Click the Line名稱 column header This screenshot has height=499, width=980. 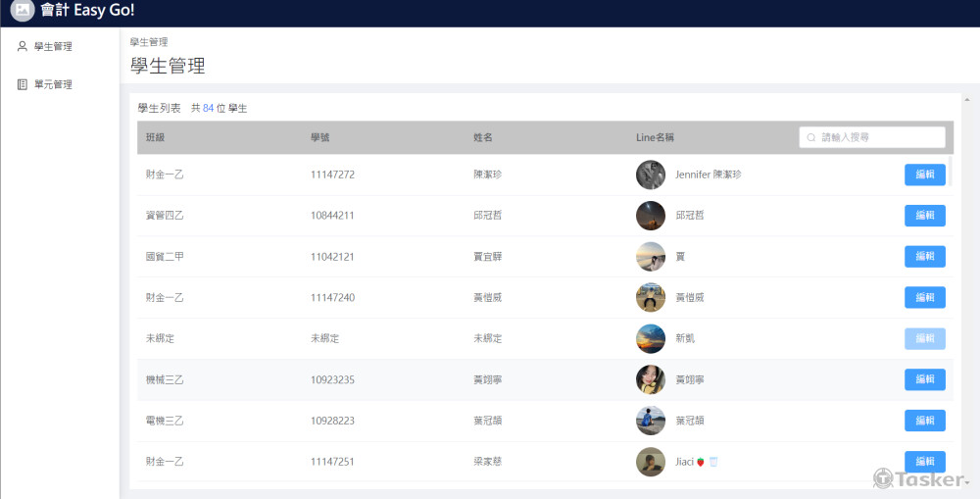655,137
